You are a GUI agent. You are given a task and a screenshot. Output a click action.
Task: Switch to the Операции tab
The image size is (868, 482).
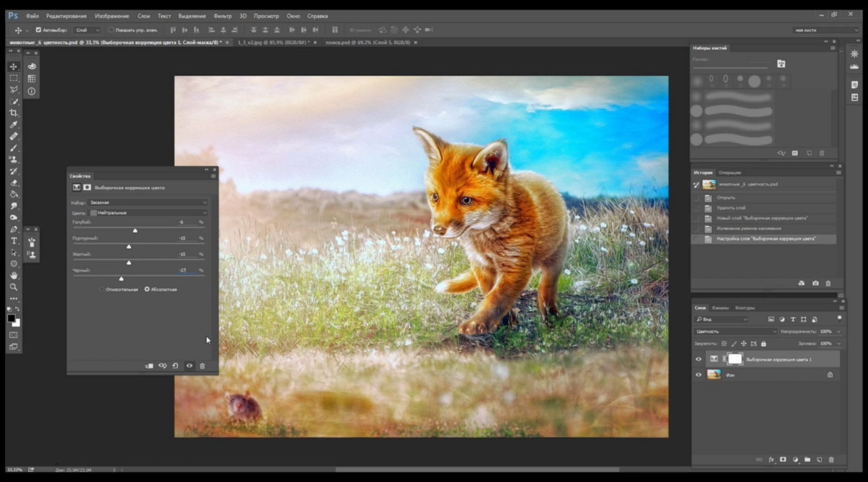coord(730,173)
